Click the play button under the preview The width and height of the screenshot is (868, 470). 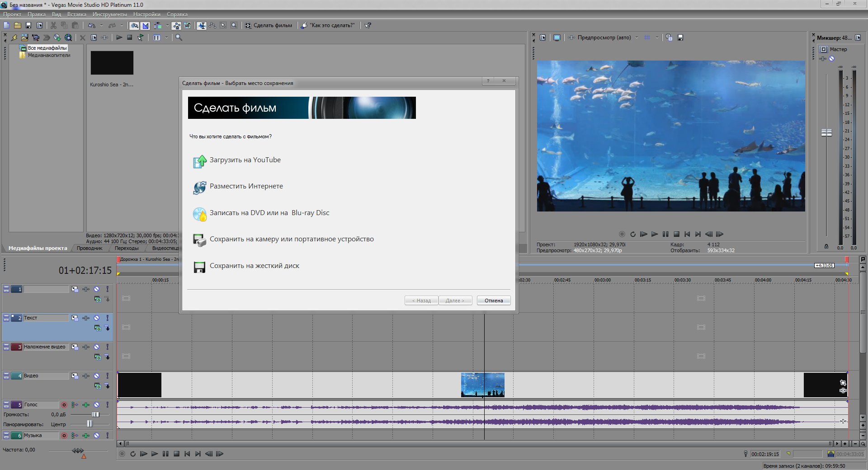tap(654, 234)
